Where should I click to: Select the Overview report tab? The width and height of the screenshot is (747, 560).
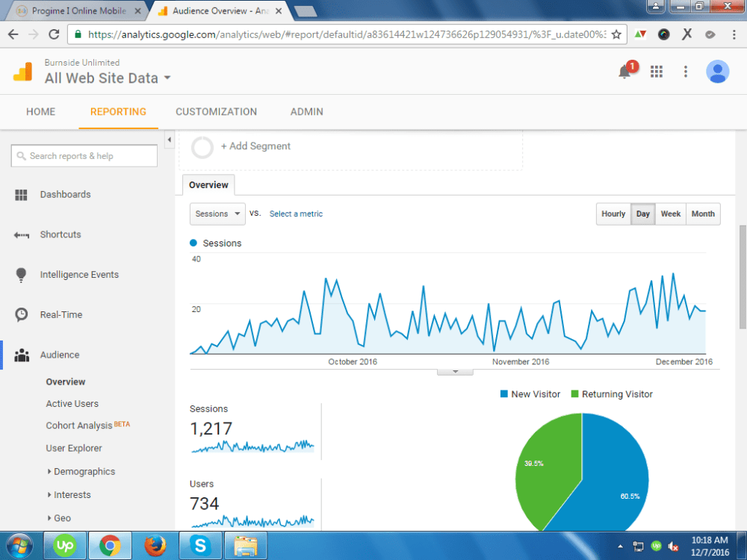(208, 184)
